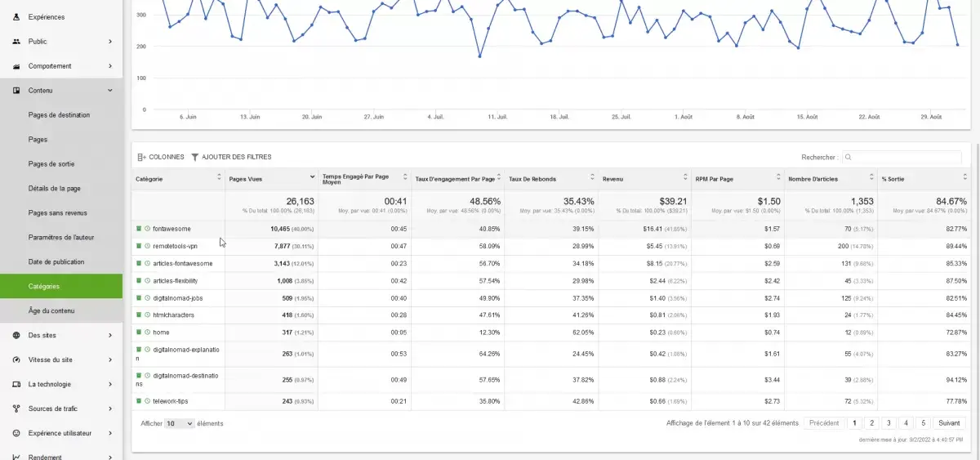Viewport: 980px width, 460px height.
Task: Click the clock icon beside home
Action: click(147, 333)
